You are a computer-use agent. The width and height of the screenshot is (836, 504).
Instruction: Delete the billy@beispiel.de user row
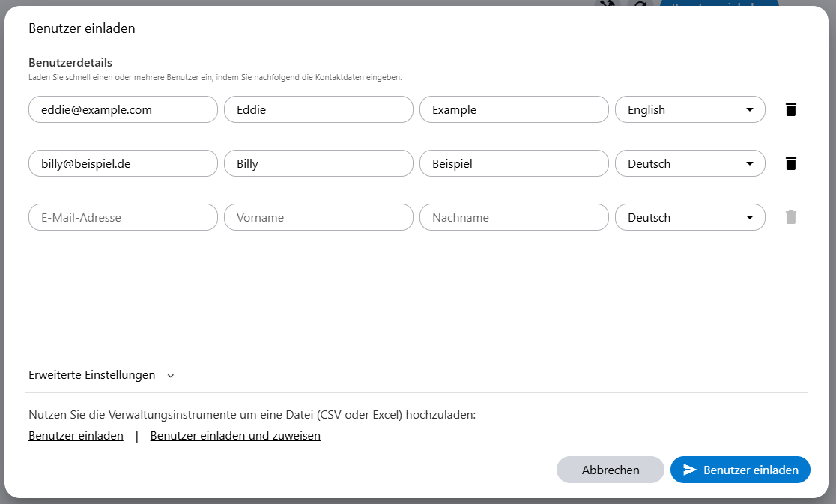coord(790,163)
